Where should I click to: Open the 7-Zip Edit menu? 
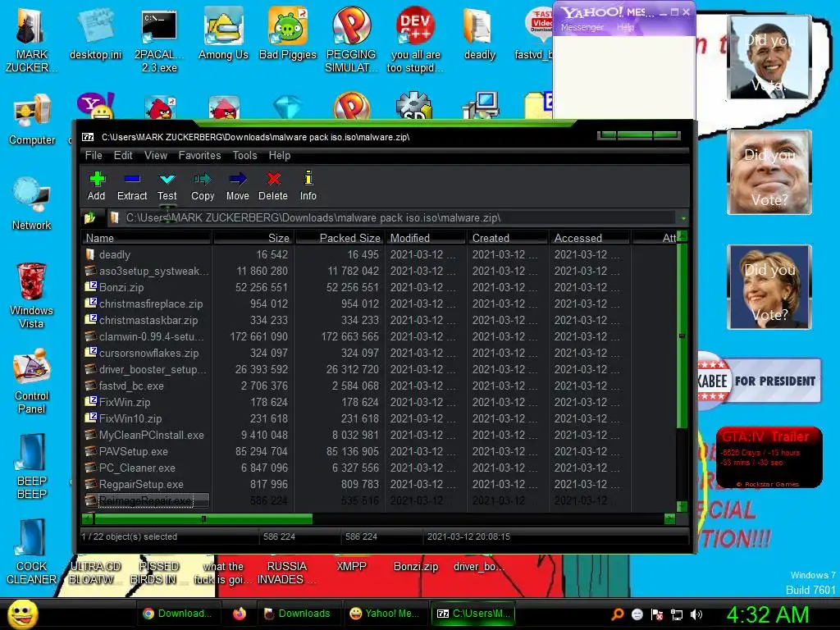(123, 155)
